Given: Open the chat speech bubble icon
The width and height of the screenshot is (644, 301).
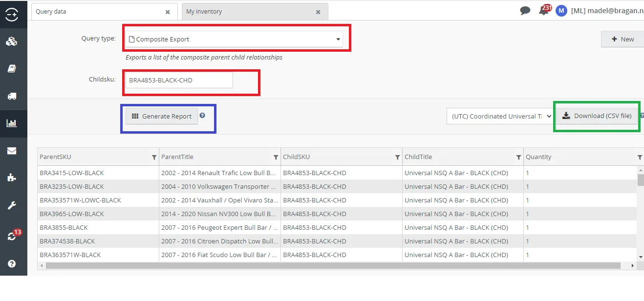Looking at the screenshot, I should coord(525,11).
